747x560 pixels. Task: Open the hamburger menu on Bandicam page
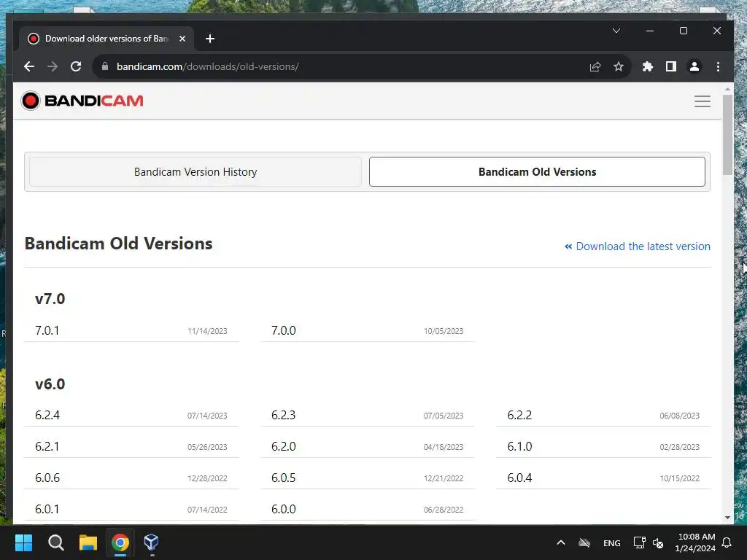tap(703, 101)
